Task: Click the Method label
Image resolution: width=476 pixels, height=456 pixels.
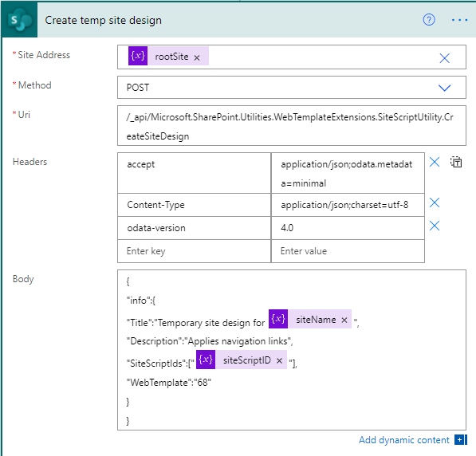Action: (34, 85)
